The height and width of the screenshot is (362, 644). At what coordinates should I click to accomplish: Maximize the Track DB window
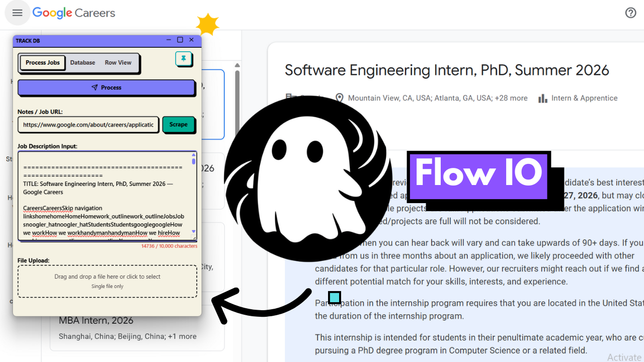[x=180, y=40]
